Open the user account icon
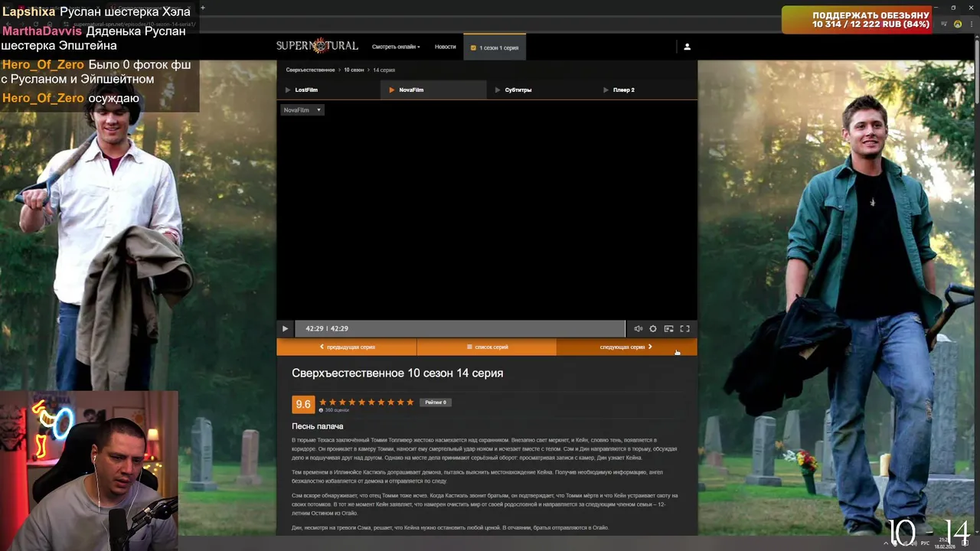This screenshot has width=980, height=551. click(687, 47)
